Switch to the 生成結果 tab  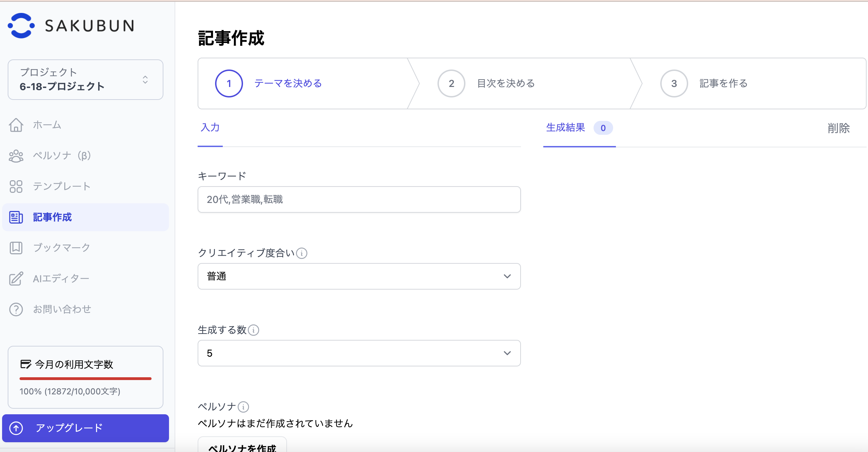[x=566, y=128]
